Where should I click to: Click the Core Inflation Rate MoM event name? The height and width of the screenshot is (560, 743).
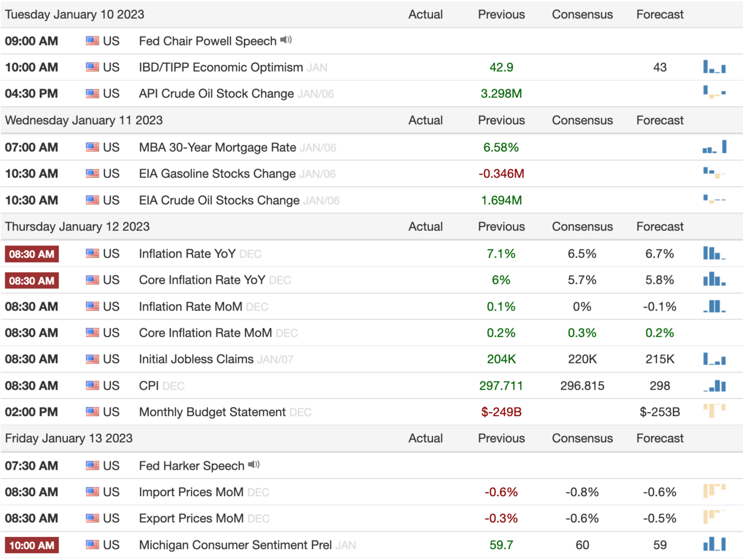click(x=205, y=333)
